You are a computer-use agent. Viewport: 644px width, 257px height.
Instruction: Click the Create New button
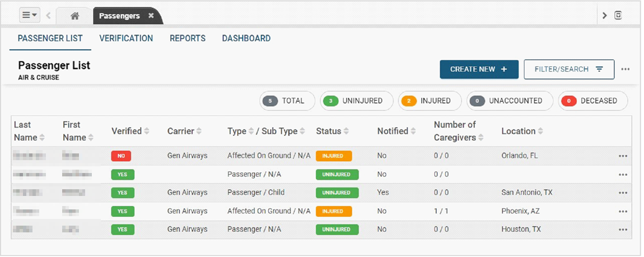pyautogui.click(x=479, y=69)
